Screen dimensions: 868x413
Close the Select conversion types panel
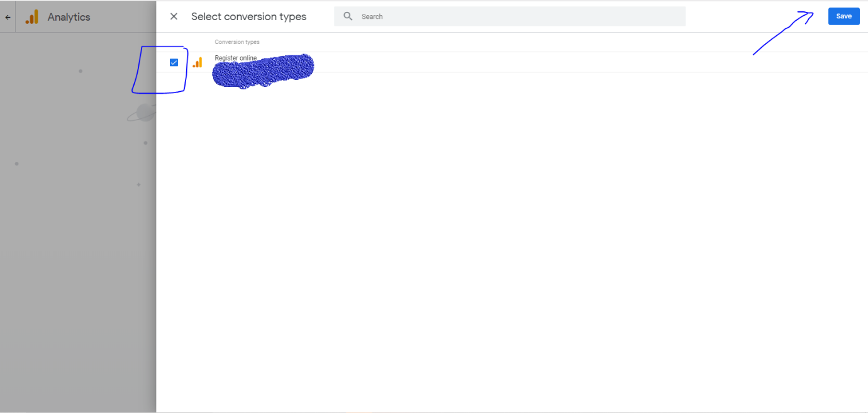pyautogui.click(x=174, y=16)
